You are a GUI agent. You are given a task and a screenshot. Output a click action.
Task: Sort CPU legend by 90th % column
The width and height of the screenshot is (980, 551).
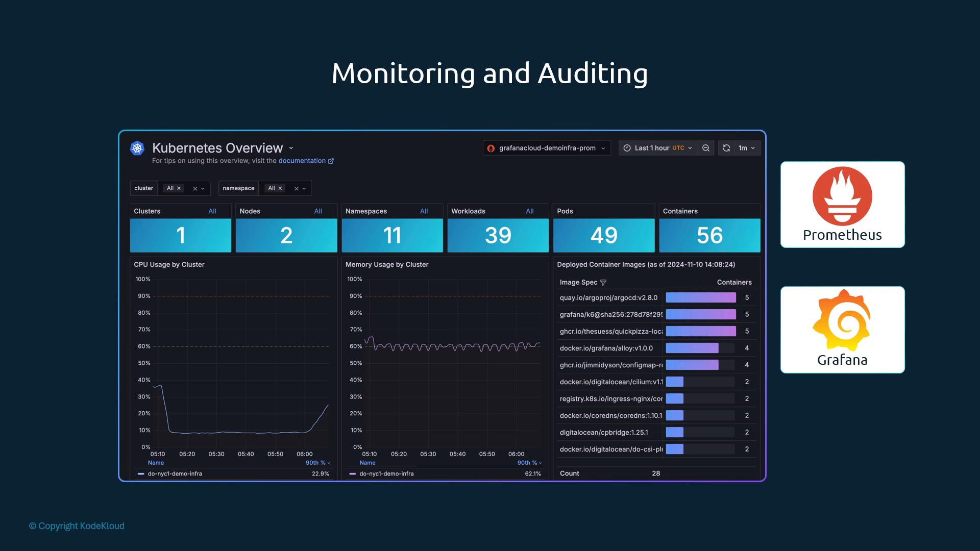[x=318, y=463]
